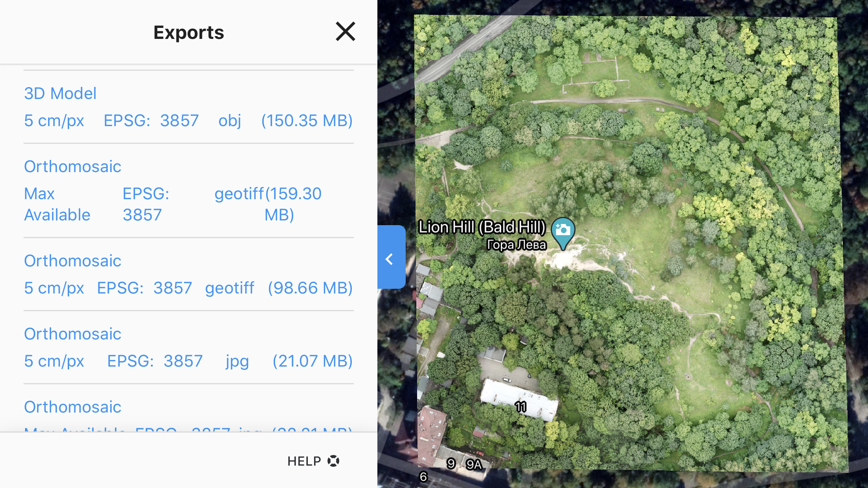The image size is (868, 488).
Task: Open the last Orthomosaic heading at bottom
Action: [72, 407]
